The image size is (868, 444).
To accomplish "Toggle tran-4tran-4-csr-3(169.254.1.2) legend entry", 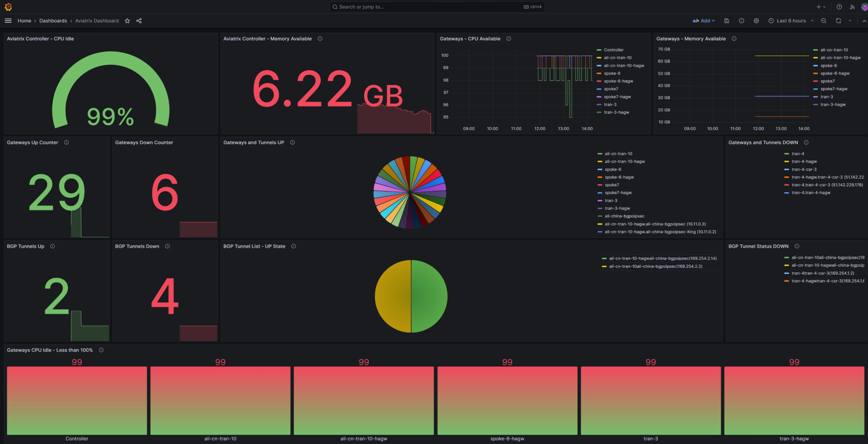I will tap(823, 273).
